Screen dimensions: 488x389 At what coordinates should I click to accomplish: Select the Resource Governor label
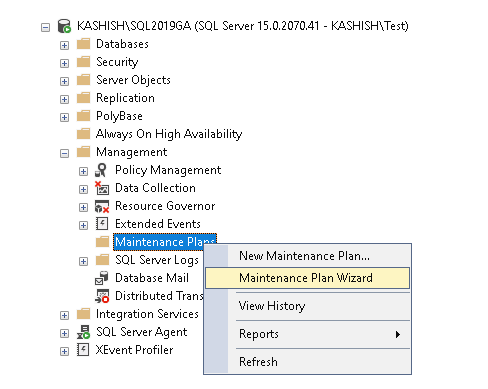pyautogui.click(x=165, y=206)
